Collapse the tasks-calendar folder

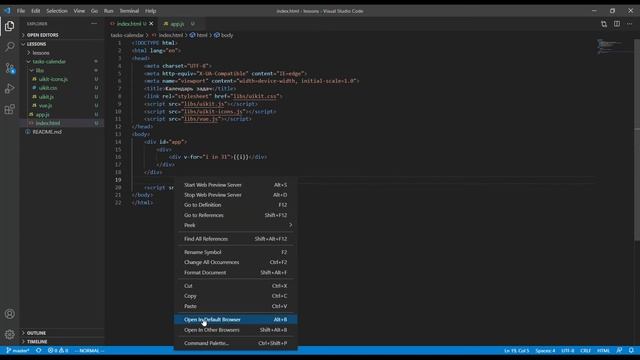click(x=49, y=62)
